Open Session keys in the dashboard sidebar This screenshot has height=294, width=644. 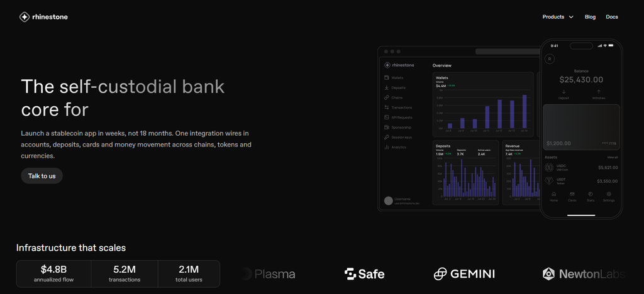point(398,138)
